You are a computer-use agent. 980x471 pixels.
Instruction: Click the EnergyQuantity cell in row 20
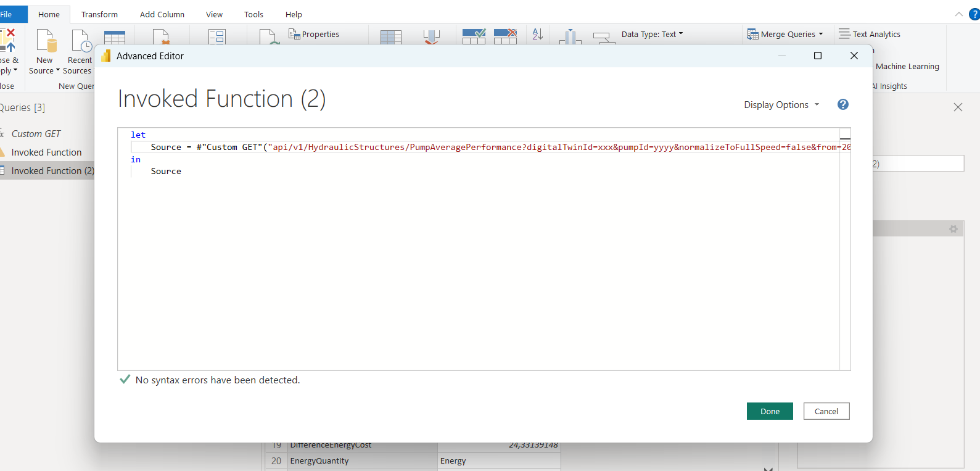[363, 461]
